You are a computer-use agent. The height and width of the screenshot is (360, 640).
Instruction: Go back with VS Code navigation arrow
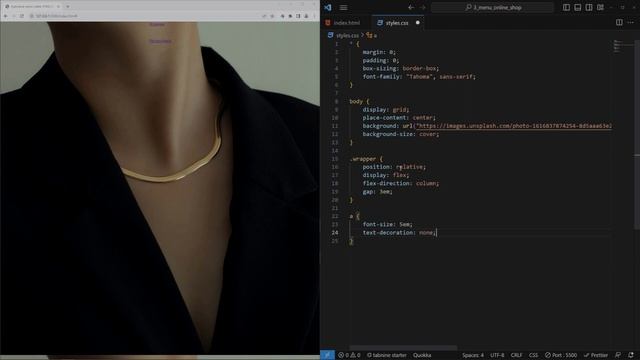pyautogui.click(x=411, y=7)
